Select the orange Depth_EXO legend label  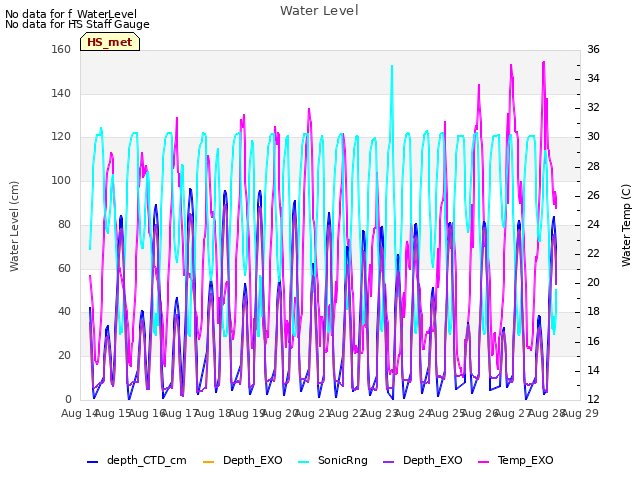click(253, 460)
